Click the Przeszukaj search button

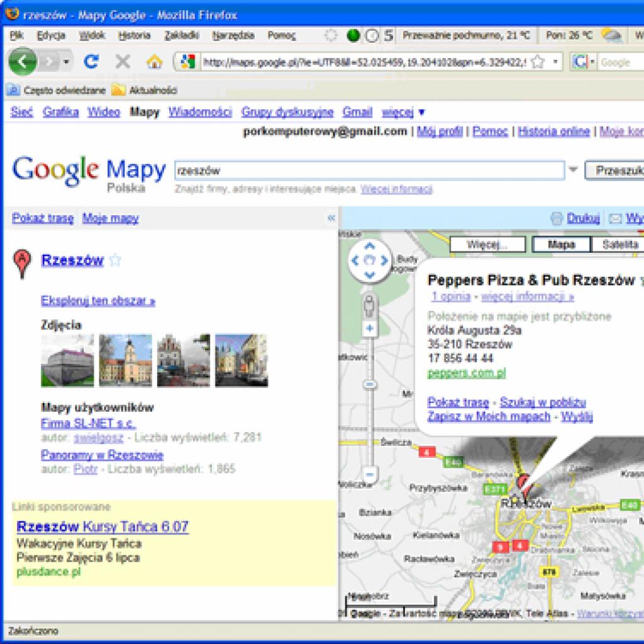click(x=615, y=170)
